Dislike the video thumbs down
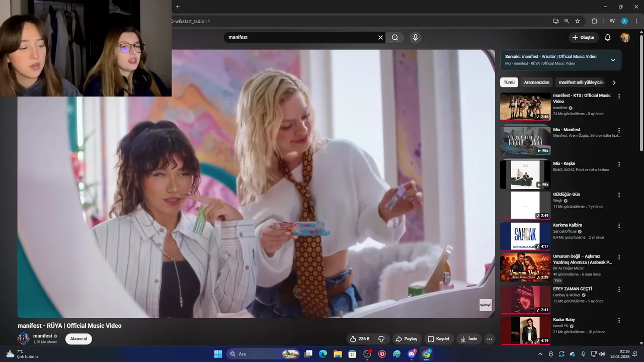The image size is (644, 362). (x=381, y=339)
